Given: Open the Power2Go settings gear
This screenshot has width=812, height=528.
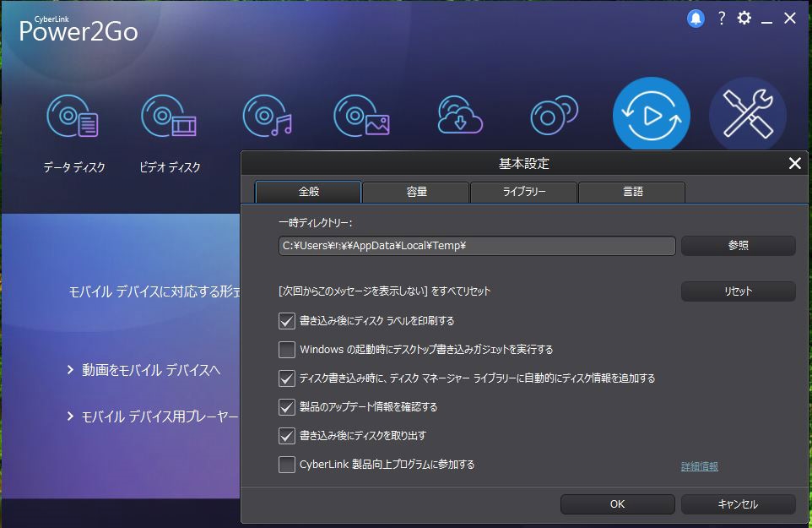Looking at the screenshot, I should [x=744, y=18].
